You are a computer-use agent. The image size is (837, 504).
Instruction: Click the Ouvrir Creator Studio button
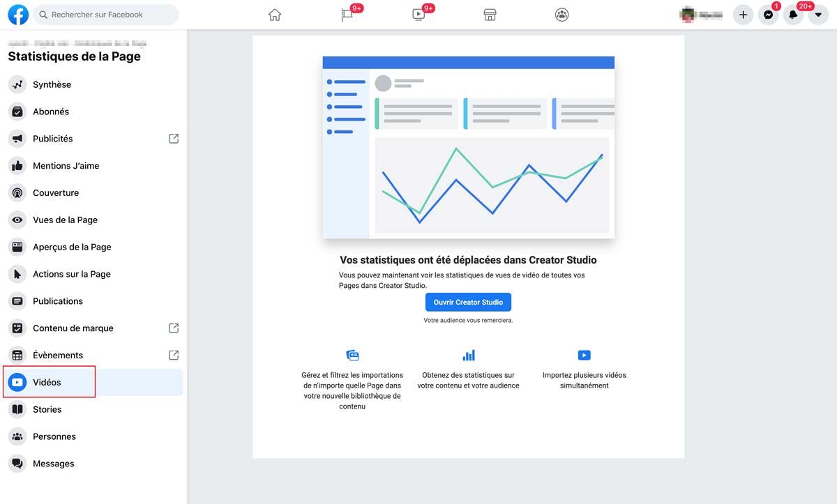[x=469, y=303]
